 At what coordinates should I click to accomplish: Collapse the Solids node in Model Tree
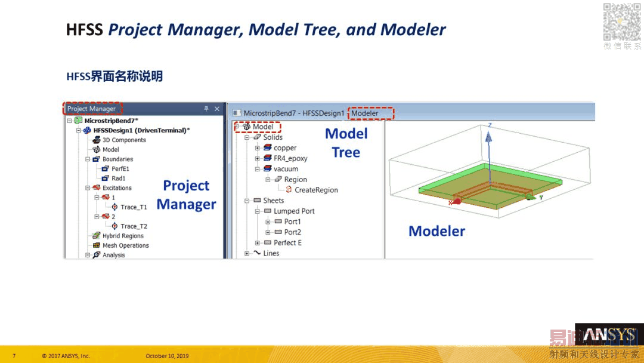(x=247, y=137)
